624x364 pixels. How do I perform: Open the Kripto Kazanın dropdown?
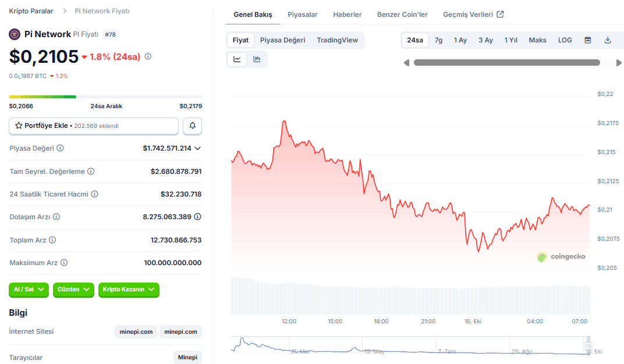(x=129, y=290)
